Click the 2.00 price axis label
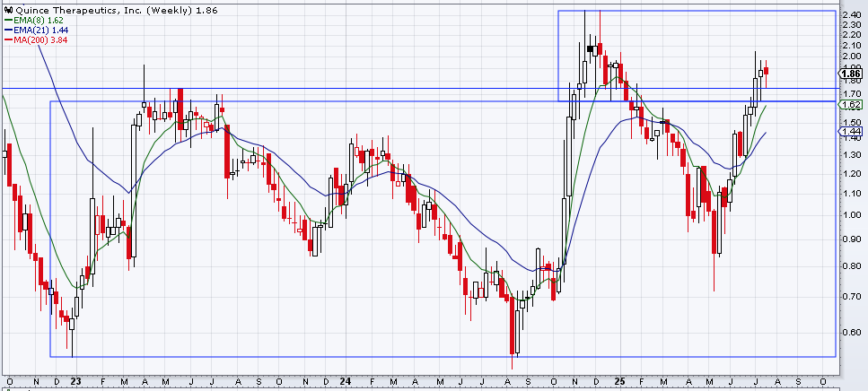The image size is (868, 391). pyautogui.click(x=853, y=56)
